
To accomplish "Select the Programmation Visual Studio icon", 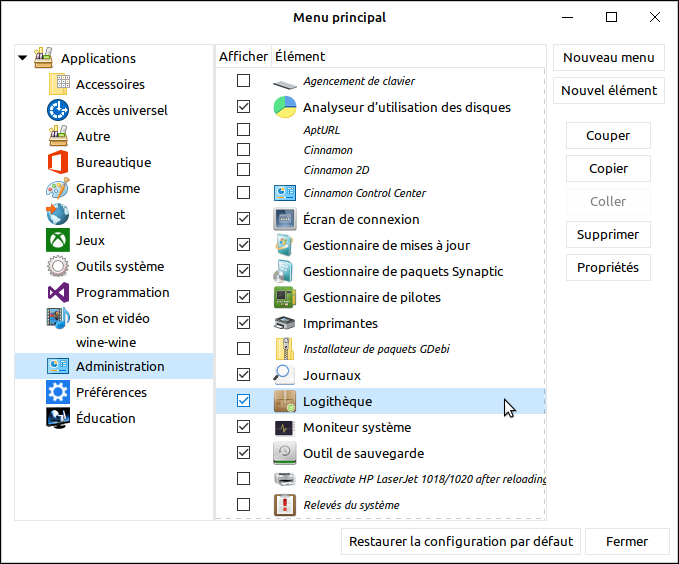I will click(x=57, y=292).
